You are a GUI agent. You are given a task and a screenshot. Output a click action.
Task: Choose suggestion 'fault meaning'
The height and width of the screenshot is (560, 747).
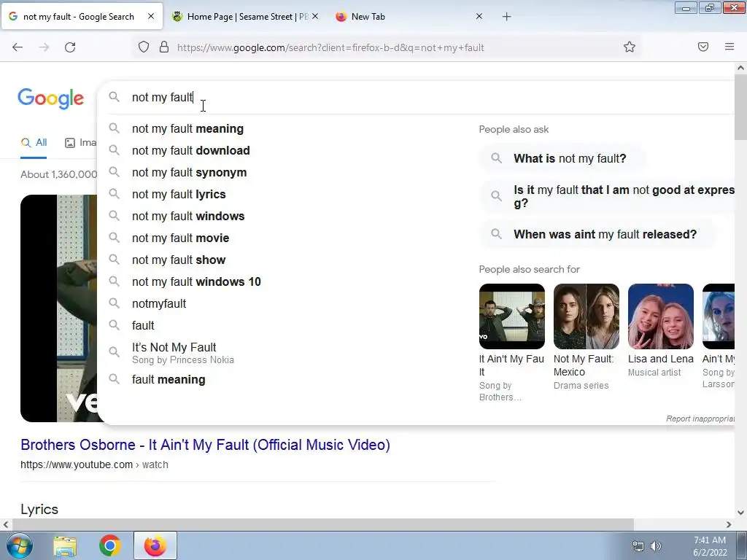[169, 379]
